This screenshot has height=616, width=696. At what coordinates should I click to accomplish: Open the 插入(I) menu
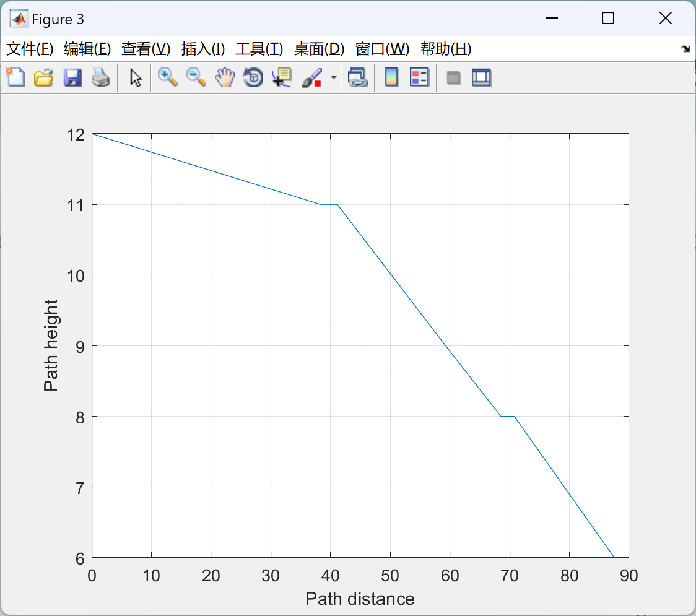pos(203,49)
